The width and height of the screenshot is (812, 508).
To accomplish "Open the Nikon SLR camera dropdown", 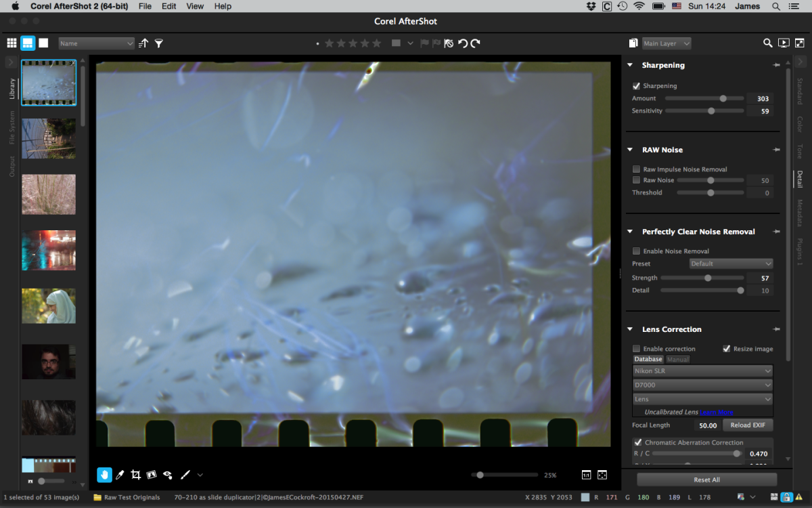I will click(702, 371).
